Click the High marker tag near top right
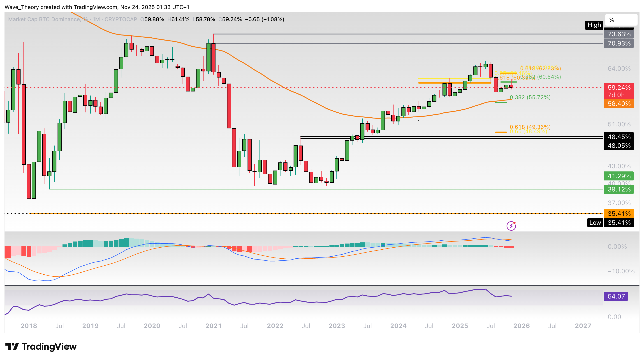 (x=594, y=25)
